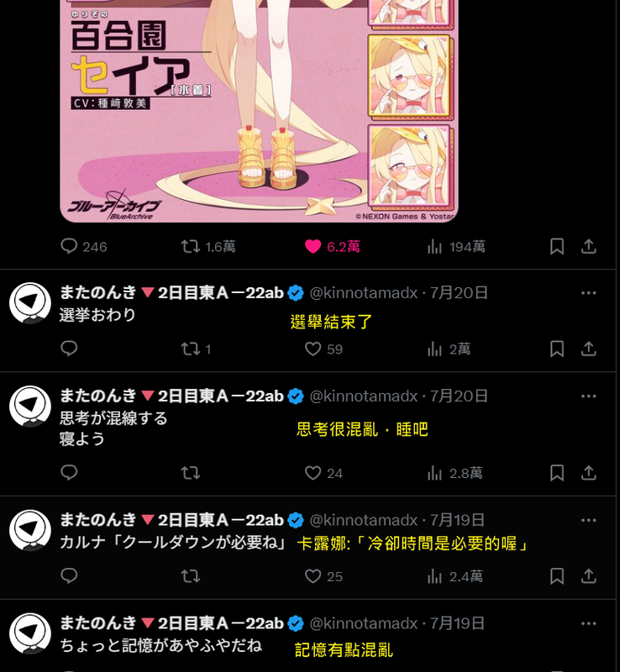Open @kinnotamadx handle on 選挙おわり post

coord(363,292)
